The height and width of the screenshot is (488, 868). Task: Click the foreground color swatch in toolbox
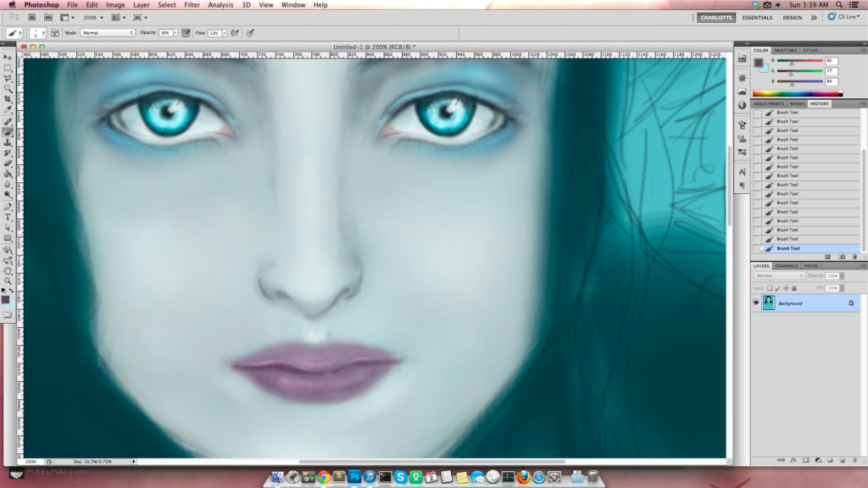click(x=6, y=299)
